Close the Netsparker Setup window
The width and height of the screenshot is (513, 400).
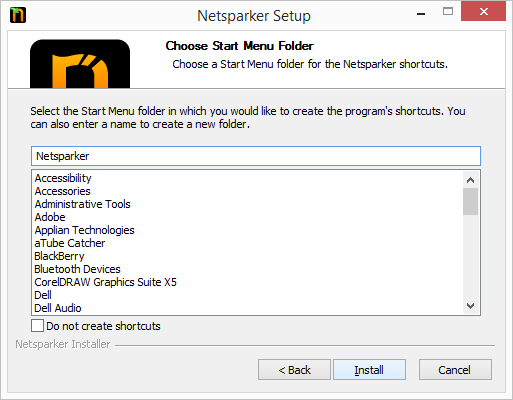tap(483, 12)
